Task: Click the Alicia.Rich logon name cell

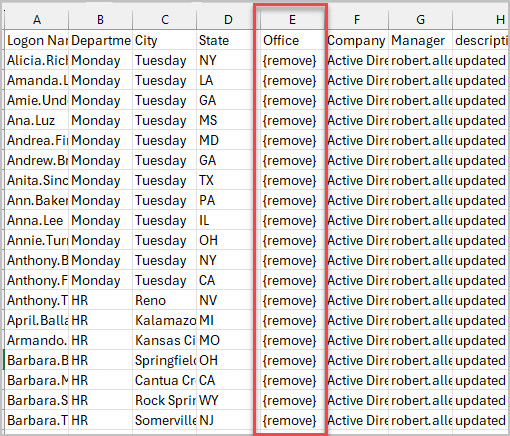Action: 37,60
